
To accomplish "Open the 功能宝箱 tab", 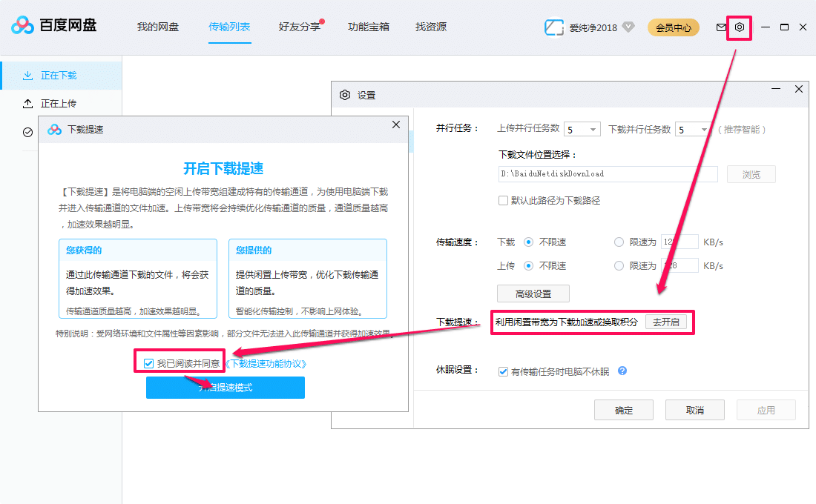I will pyautogui.click(x=369, y=27).
